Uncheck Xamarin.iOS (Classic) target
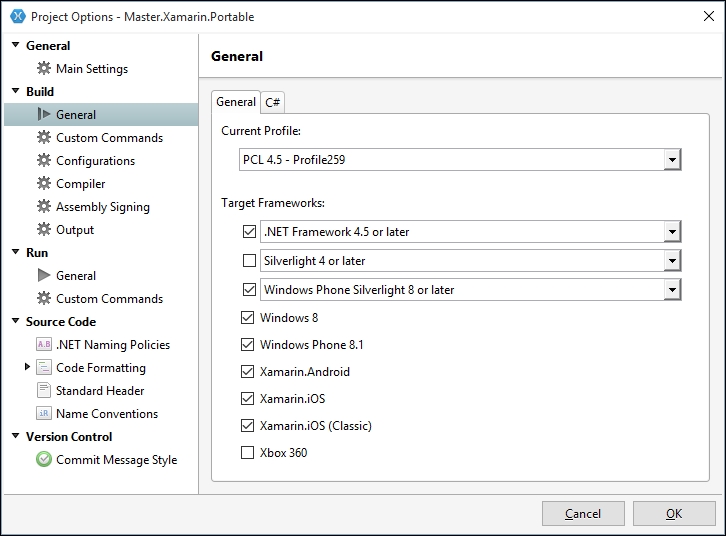The width and height of the screenshot is (726, 536). click(247, 425)
